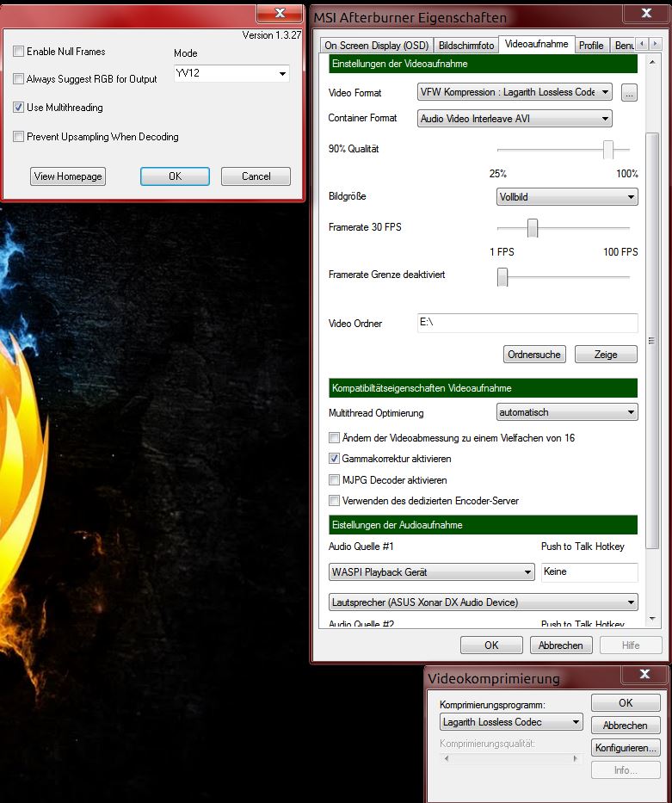The width and height of the screenshot is (672, 803).
Task: Close the Lagarith configuration window
Action: click(280, 13)
